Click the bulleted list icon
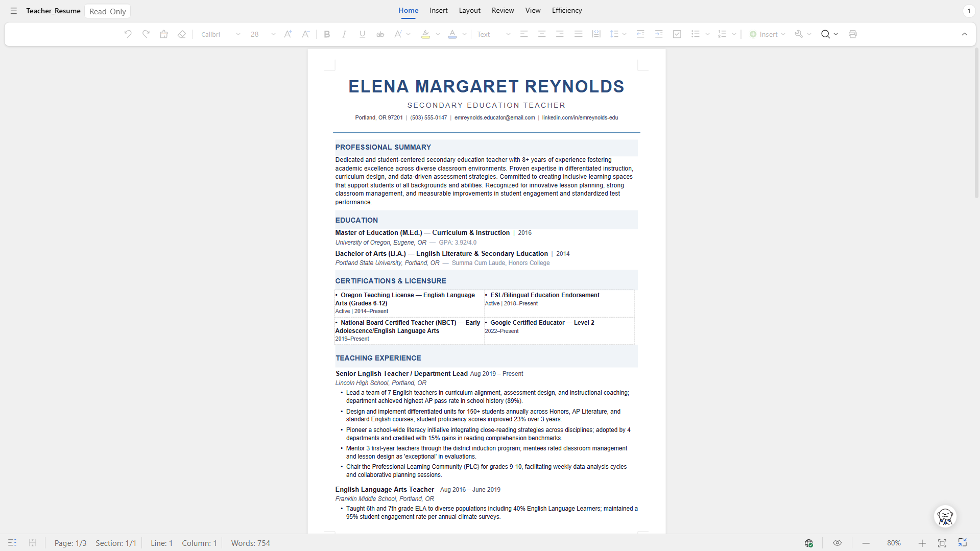980x551 pixels. click(696, 34)
